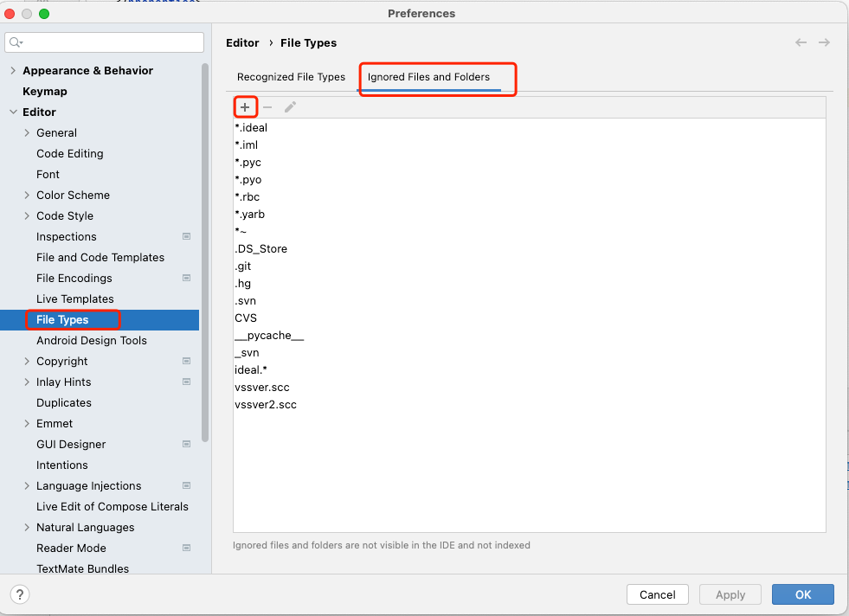Click the sidebar vertical scrollbar
Viewport: 849px width, 616px height.
pos(204,253)
